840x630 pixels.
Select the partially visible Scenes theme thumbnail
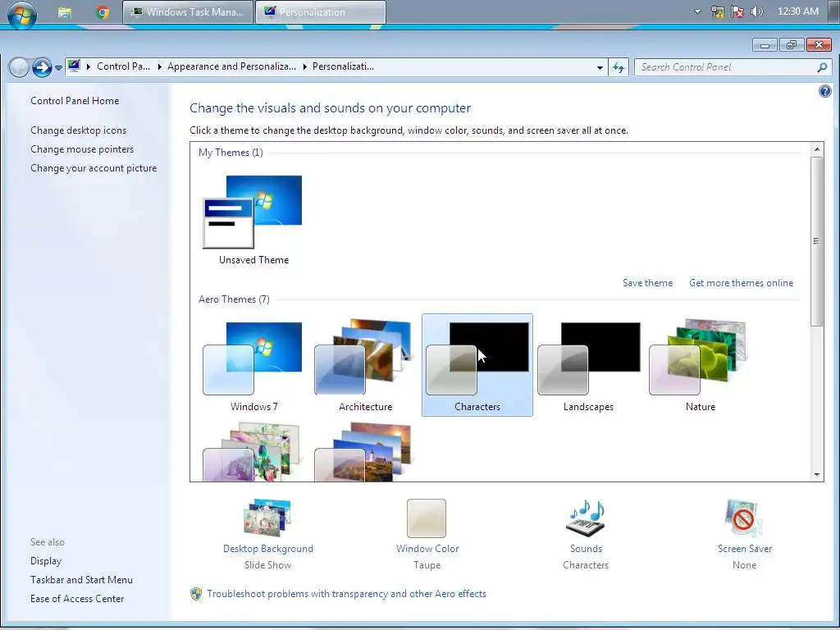tap(252, 452)
